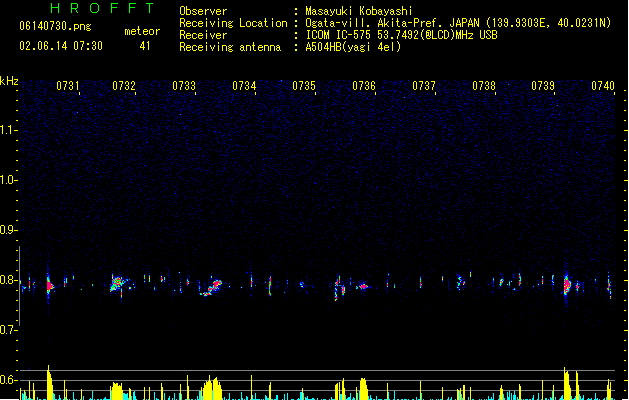Viewport: 629px width, 400px height.
Task: Click the 0731 time marker
Action: click(x=68, y=86)
